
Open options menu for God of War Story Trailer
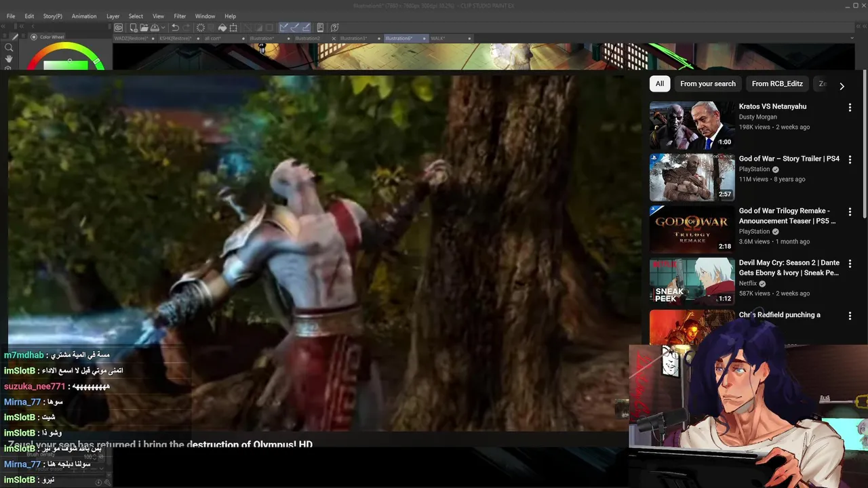coord(850,159)
